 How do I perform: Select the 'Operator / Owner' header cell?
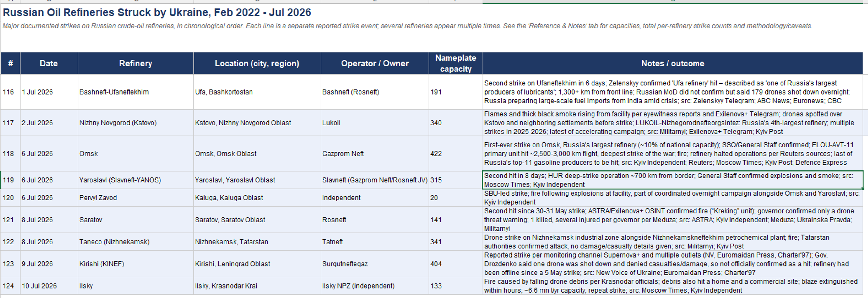click(375, 63)
